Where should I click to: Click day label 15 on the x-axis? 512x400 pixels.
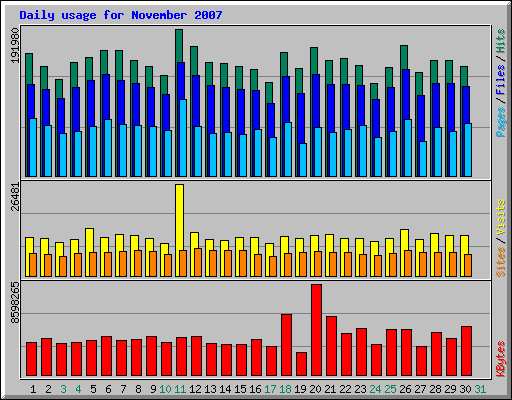[x=240, y=389]
